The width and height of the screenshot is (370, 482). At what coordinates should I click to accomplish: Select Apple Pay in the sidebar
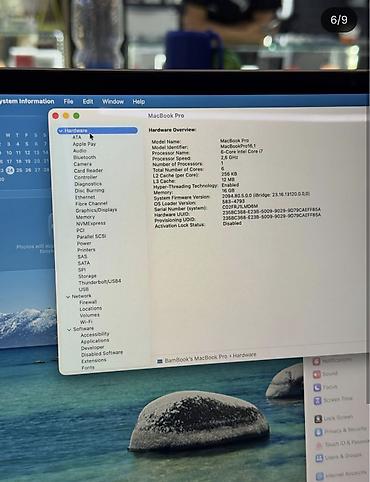pyautogui.click(x=84, y=144)
